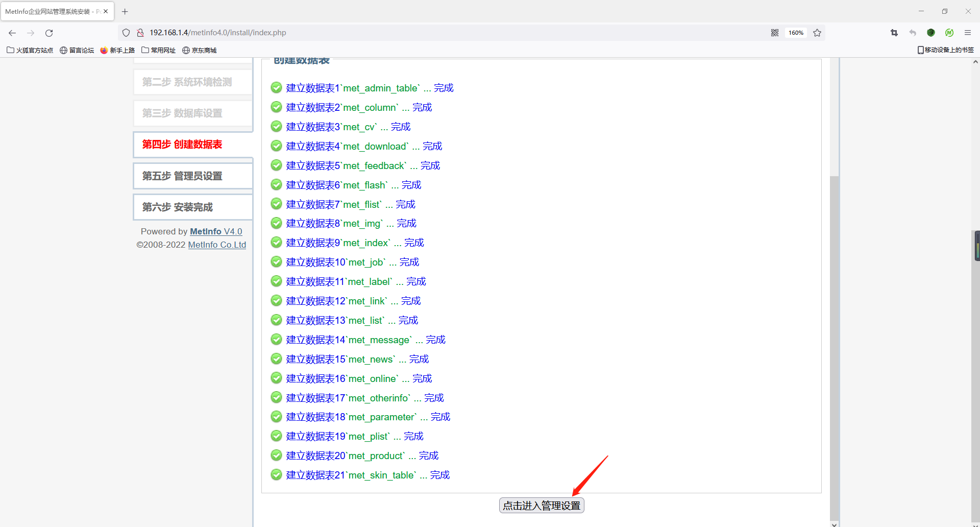Click the browser forward arrow
The image size is (980, 527).
pyautogui.click(x=31, y=33)
